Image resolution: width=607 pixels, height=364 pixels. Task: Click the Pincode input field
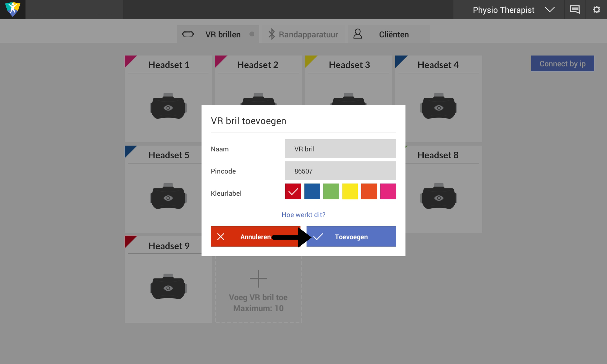click(x=340, y=171)
